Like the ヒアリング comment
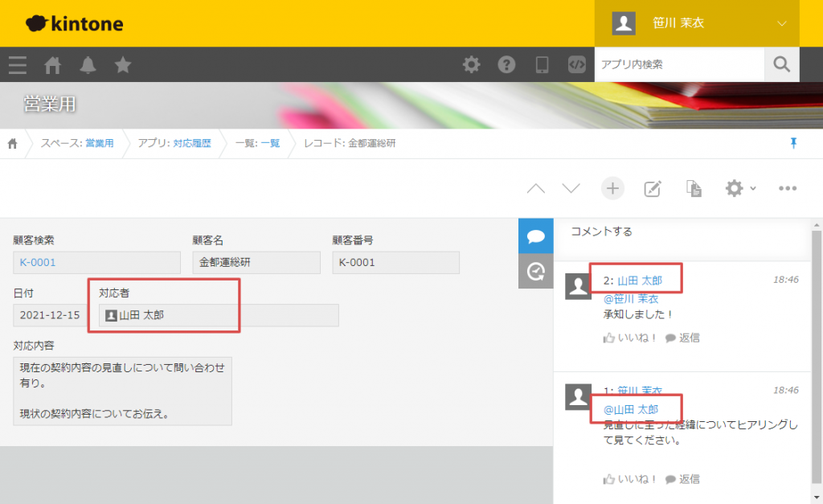 (x=629, y=479)
